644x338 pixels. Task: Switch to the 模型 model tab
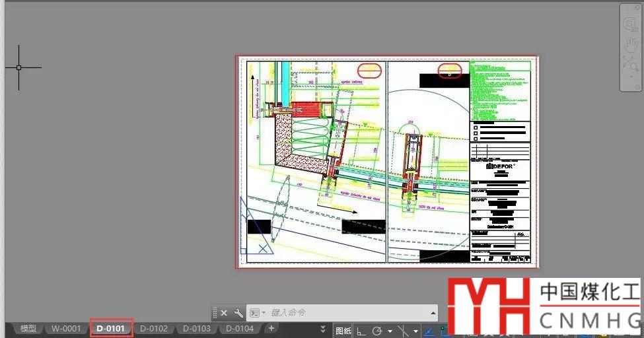pyautogui.click(x=28, y=329)
